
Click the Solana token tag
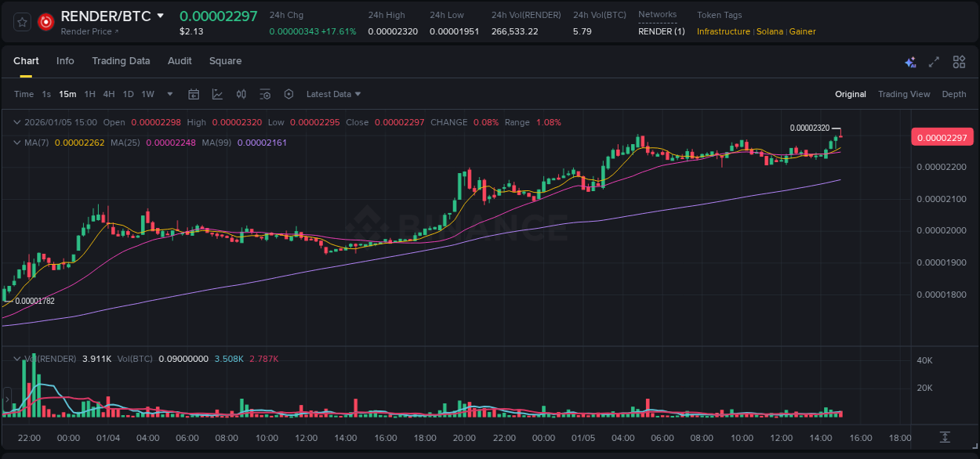pyautogui.click(x=769, y=31)
